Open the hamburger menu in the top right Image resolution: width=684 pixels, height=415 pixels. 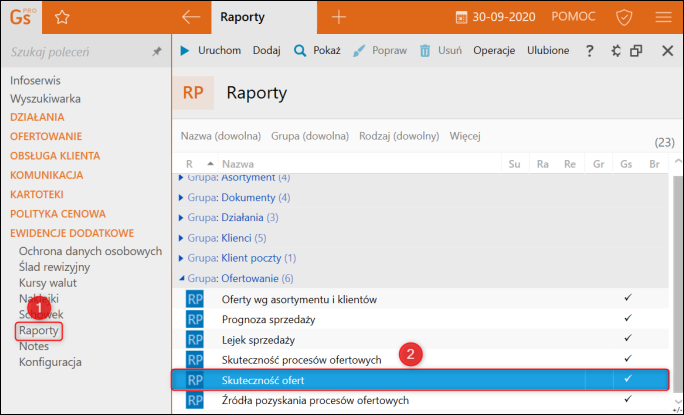(663, 17)
